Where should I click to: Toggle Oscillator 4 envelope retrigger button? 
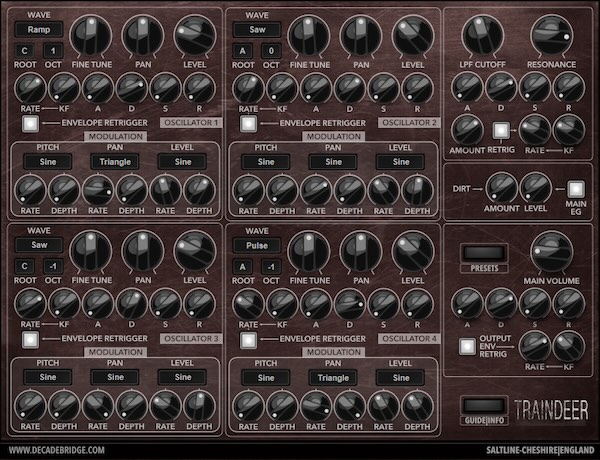tap(248, 340)
